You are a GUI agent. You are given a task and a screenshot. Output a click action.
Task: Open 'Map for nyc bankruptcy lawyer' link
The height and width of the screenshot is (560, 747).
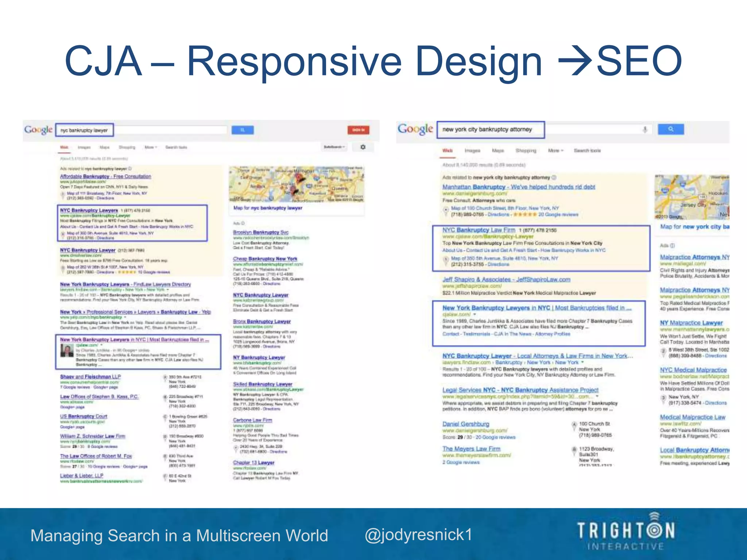pos(268,208)
